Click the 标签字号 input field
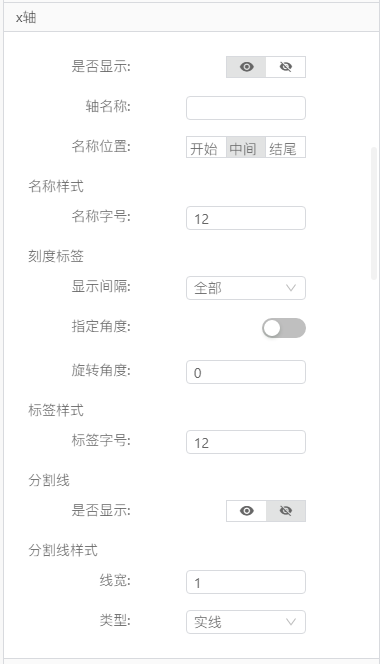Image resolution: width=384 pixels, height=664 pixels. click(x=246, y=442)
